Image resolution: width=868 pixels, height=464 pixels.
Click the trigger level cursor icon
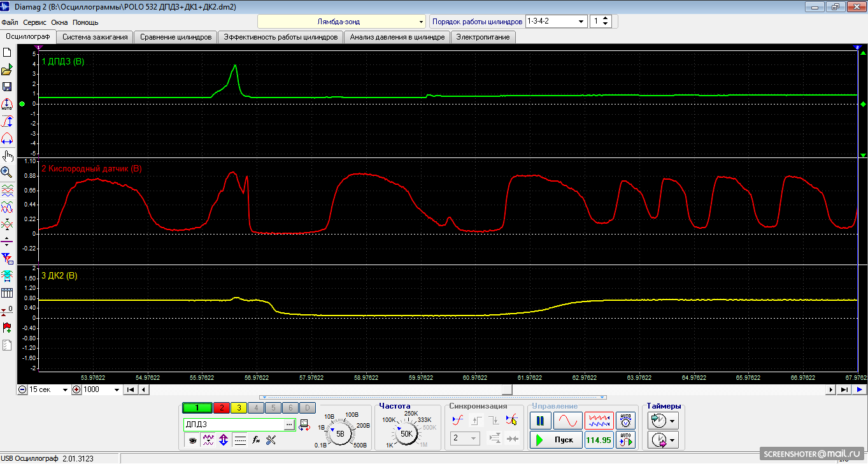[511, 420]
